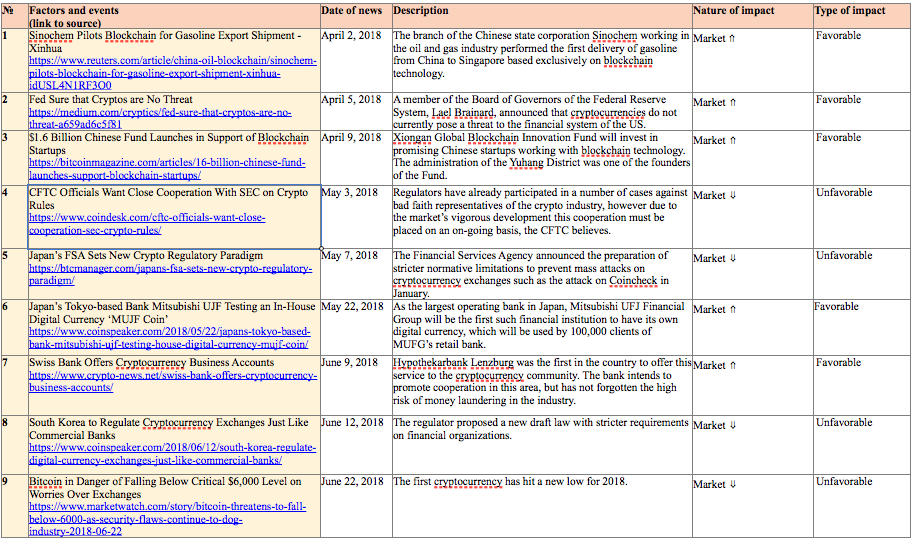This screenshot has width=914, height=542.
Task: Open the marketwatch bitcoin $6,000 link
Action: pos(167,519)
